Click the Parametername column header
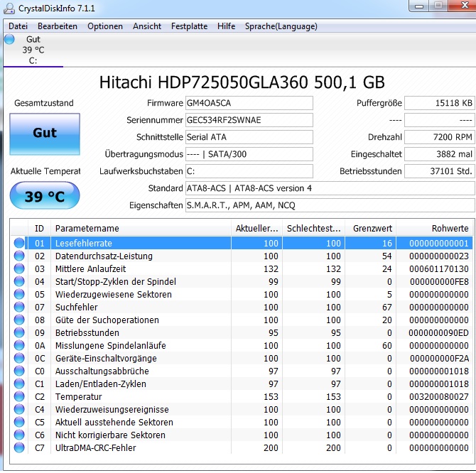 coord(141,229)
